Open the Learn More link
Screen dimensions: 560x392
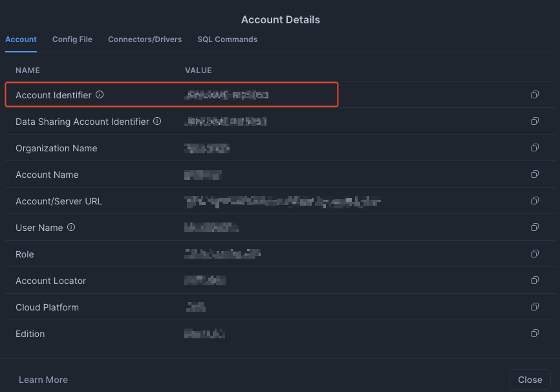43,380
